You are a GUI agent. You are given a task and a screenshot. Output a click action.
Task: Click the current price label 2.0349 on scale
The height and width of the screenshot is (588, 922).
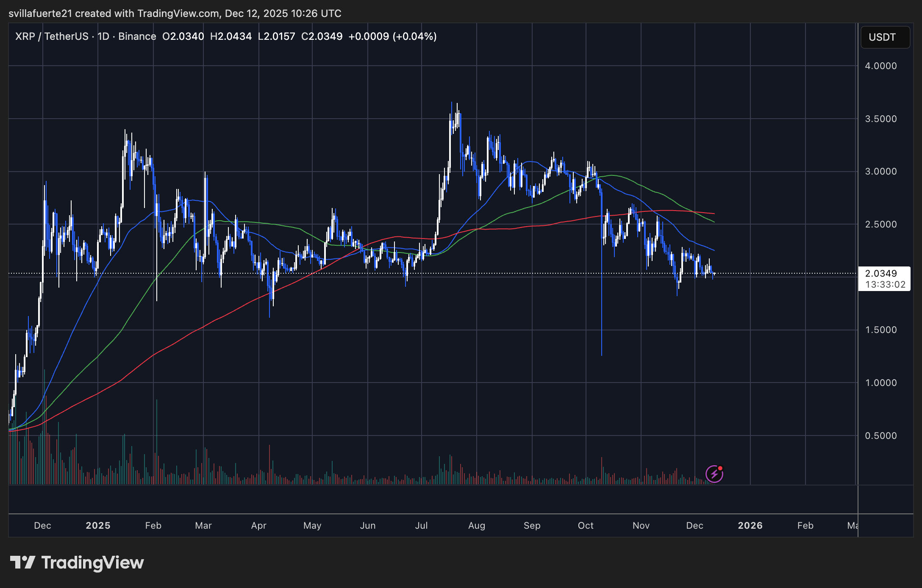click(x=881, y=273)
